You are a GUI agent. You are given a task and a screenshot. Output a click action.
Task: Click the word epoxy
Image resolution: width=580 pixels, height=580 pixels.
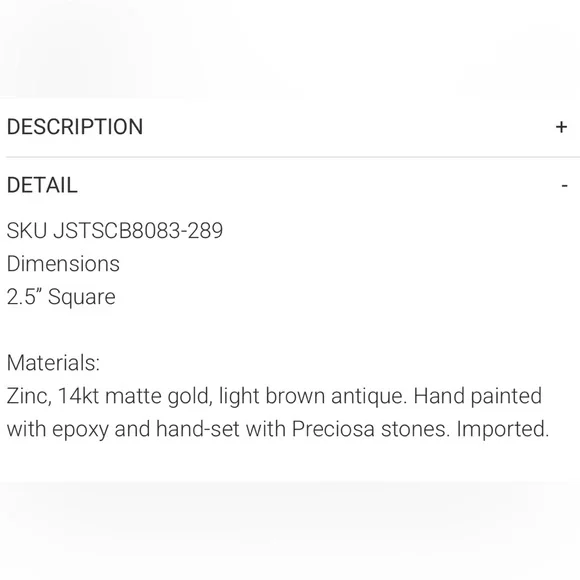point(80,429)
